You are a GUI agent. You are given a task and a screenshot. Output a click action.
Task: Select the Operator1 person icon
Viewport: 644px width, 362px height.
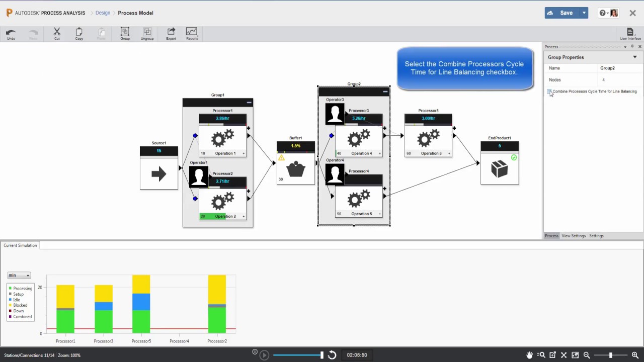199,176
